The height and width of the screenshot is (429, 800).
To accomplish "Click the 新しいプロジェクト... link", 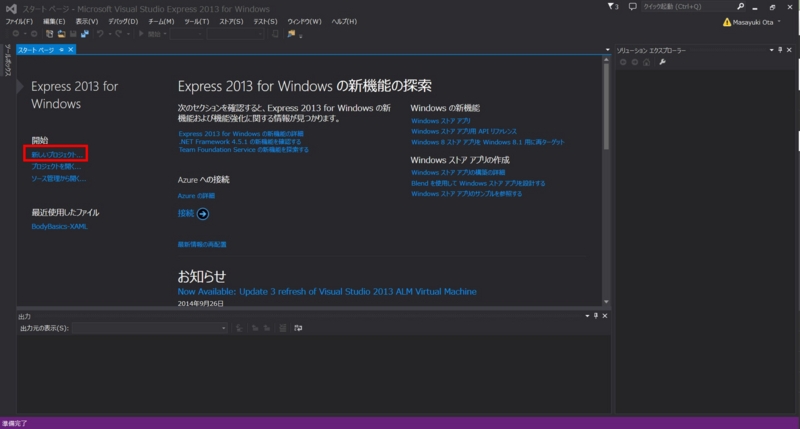I will tap(57, 155).
